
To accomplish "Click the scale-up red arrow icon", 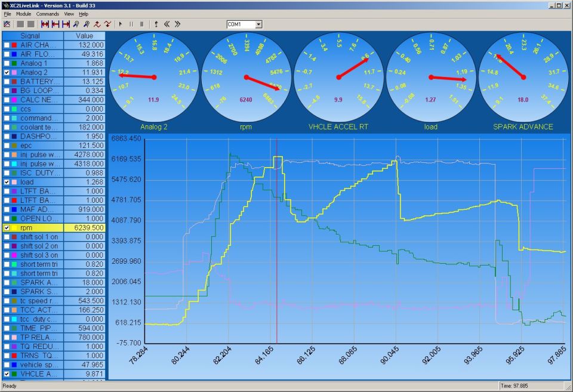I will coord(97,24).
